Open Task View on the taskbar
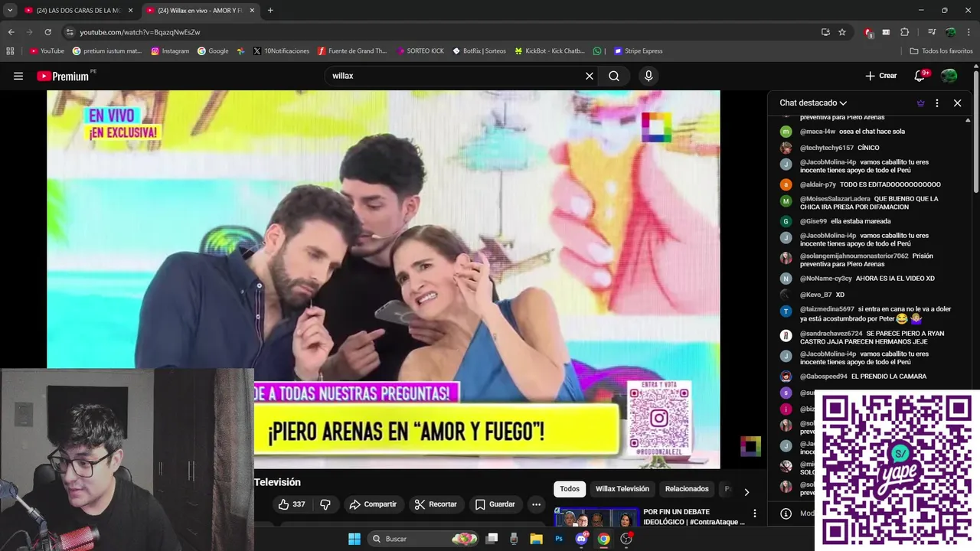 492,539
